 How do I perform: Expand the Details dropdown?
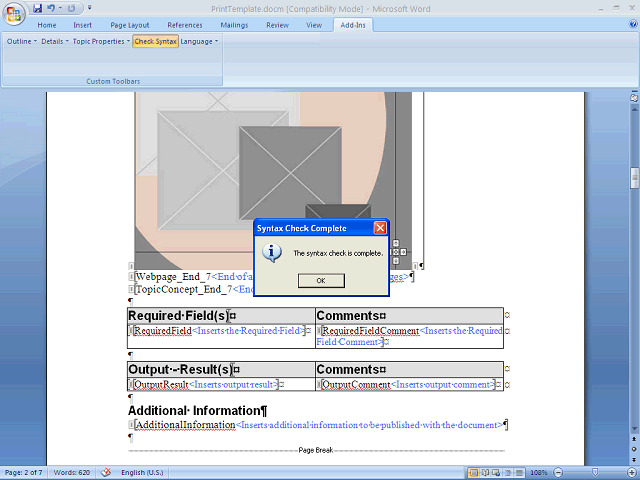pyautogui.click(x=55, y=41)
